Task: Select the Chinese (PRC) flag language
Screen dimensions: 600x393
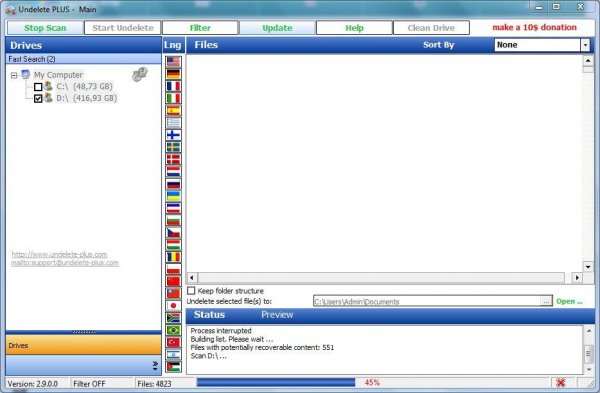Action: tap(173, 282)
